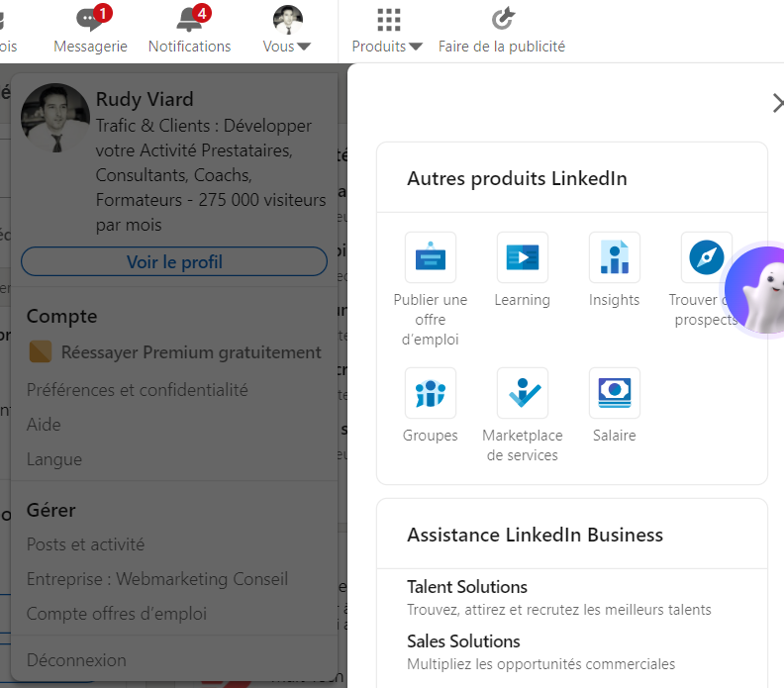
Task: Open Entreprise : Webmarketing Conseil
Action: [157, 579]
